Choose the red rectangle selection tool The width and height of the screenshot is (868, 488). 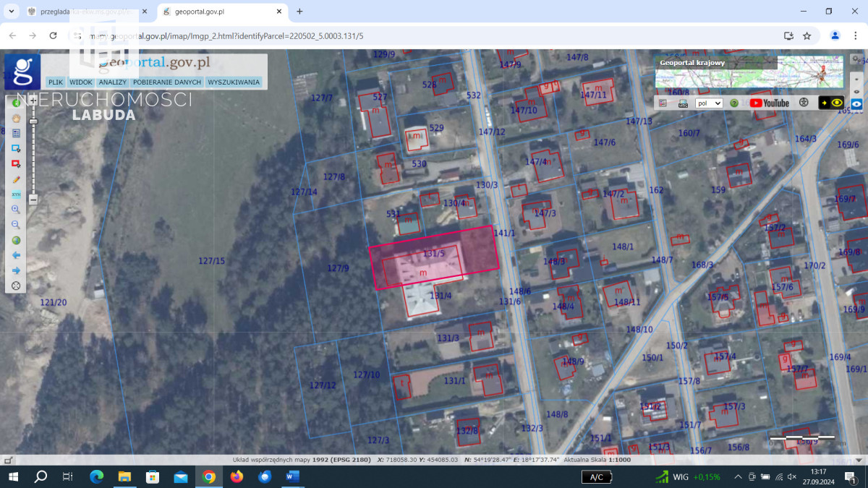point(16,163)
